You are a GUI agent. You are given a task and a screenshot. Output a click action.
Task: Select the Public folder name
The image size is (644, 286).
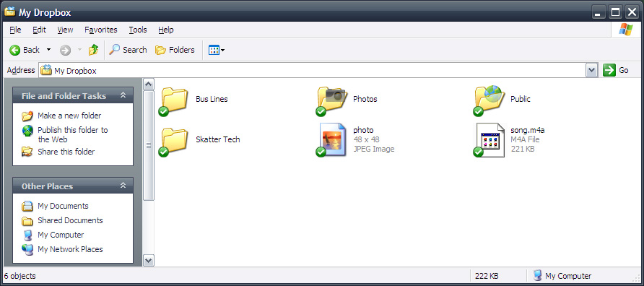(521, 99)
